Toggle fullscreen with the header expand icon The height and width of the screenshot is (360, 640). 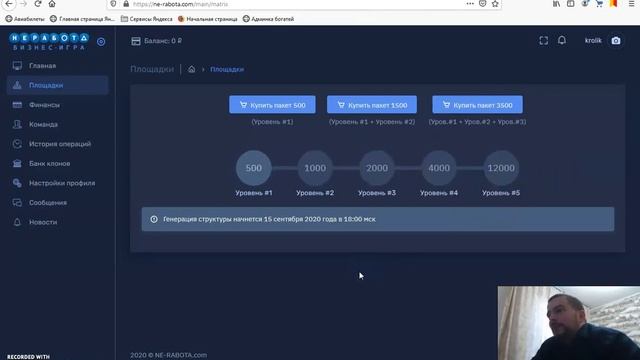coord(544,40)
